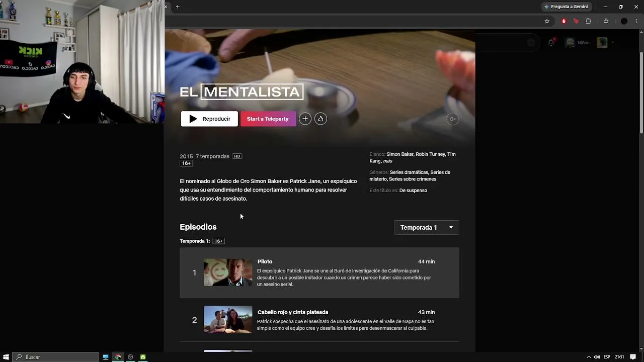Select the title Cabello rojo y cinta plateada

(293, 312)
